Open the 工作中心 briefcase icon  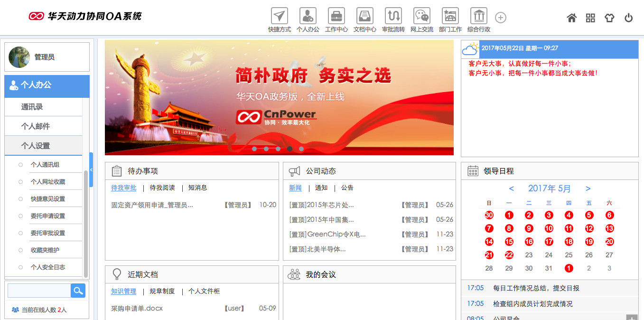point(336,16)
